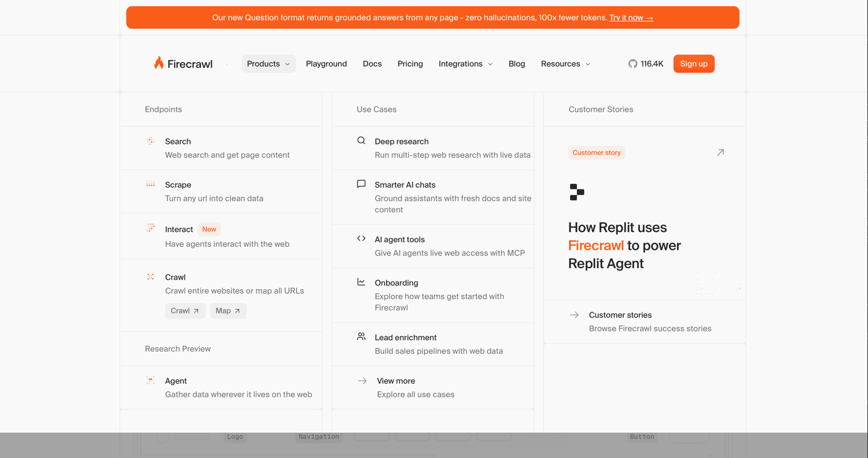
Task: Open the Deep research use case
Action: 433,148
